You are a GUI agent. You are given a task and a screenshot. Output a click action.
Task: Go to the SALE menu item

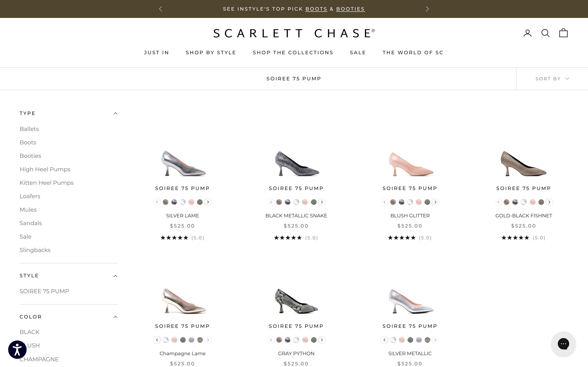(358, 52)
